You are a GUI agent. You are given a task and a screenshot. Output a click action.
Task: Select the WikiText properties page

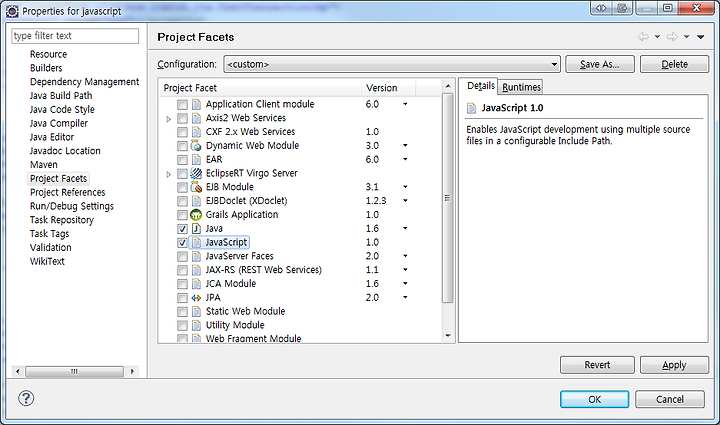click(47, 261)
